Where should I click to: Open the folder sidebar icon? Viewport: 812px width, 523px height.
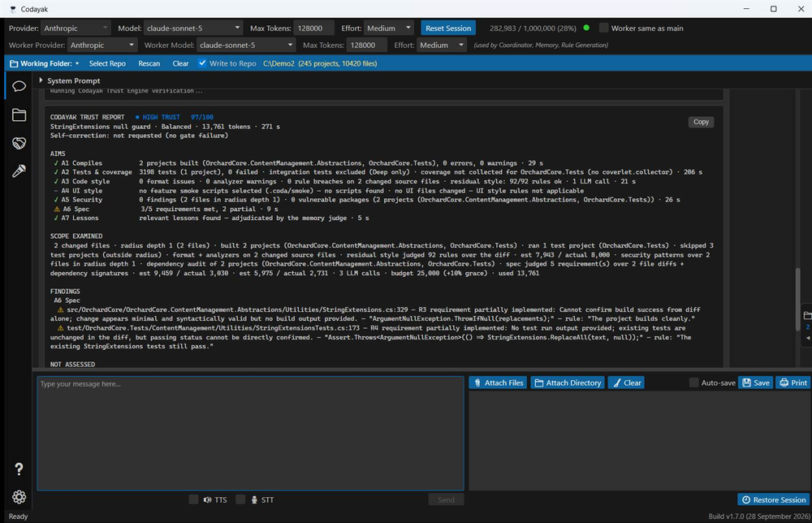[19, 115]
